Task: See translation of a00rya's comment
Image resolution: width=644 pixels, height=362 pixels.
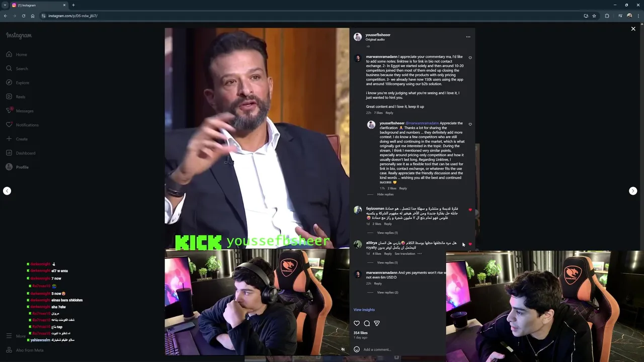Action: (x=405, y=254)
